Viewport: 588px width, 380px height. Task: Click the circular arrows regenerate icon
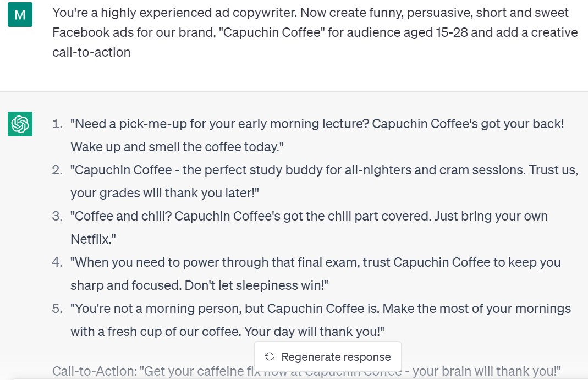pos(270,356)
